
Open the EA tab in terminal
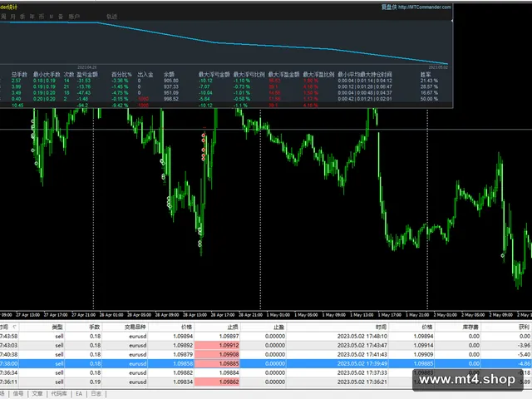coord(79,393)
